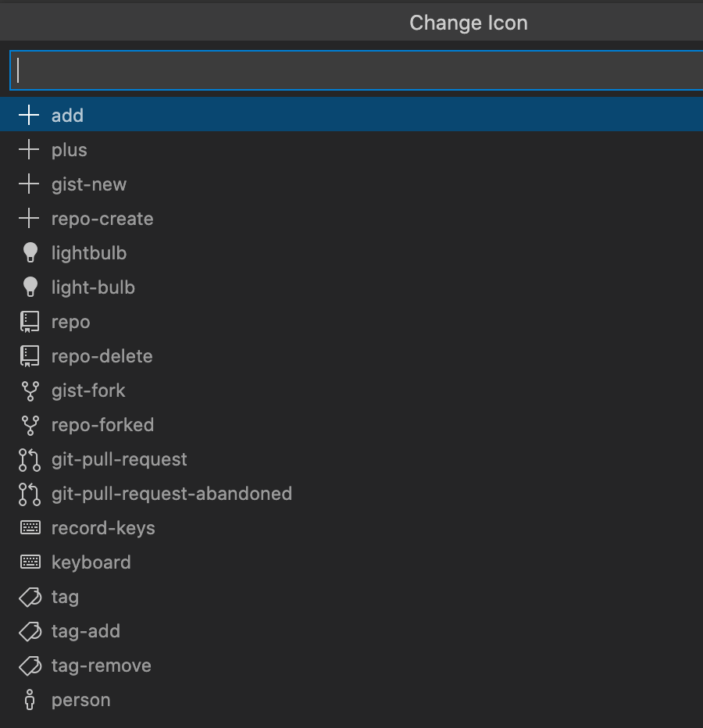Choose the git-pull-request icon

(117, 459)
